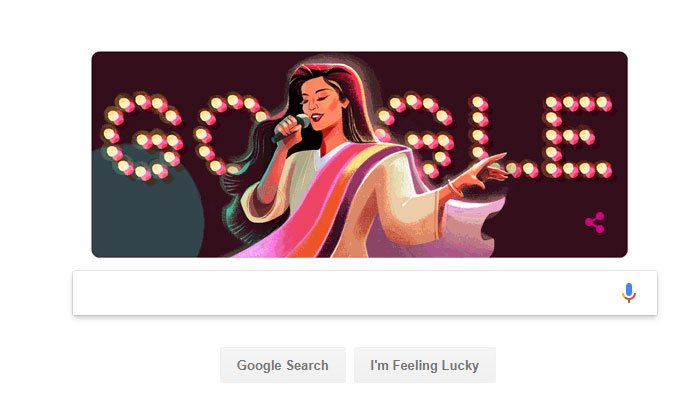Image resolution: width=700 pixels, height=400 pixels.
Task: Click the striped pink and orange scarf
Action: (x=321, y=205)
